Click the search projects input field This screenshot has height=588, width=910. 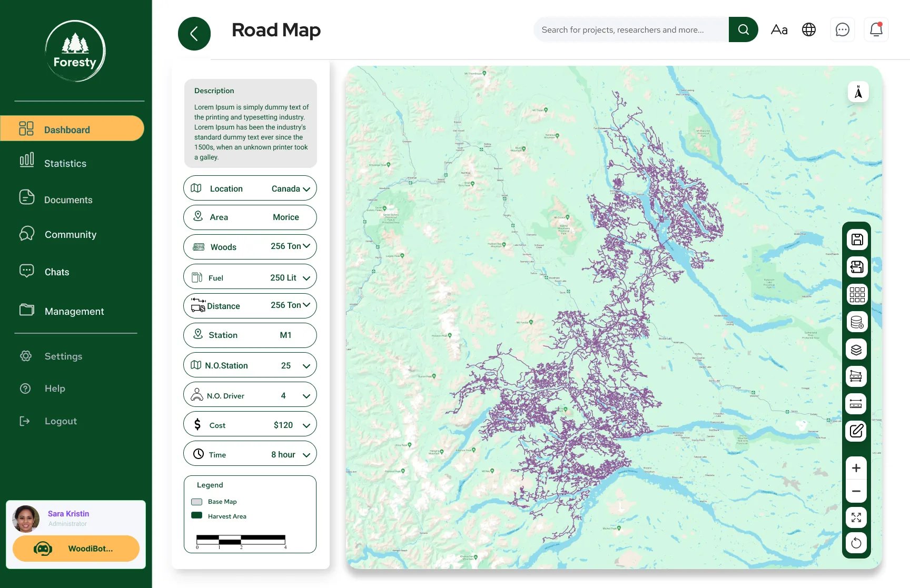click(631, 29)
